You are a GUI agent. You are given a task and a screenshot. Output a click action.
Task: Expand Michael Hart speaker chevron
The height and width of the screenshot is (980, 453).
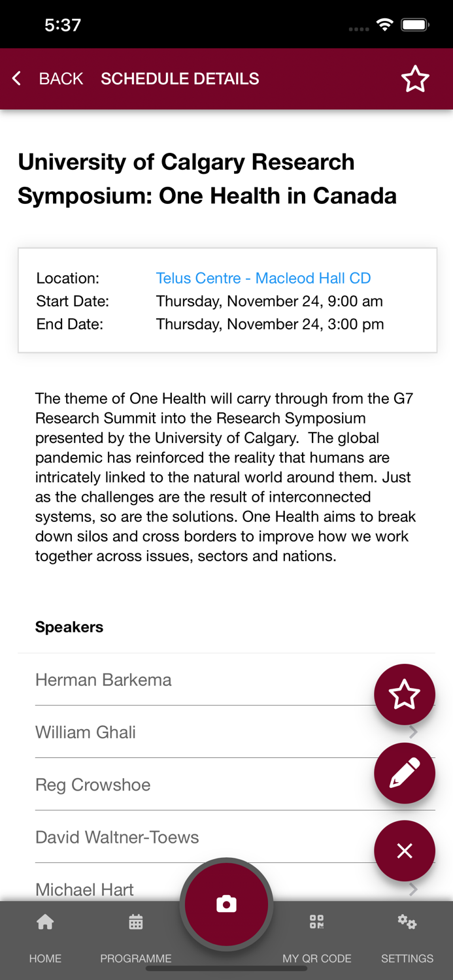[413, 889]
